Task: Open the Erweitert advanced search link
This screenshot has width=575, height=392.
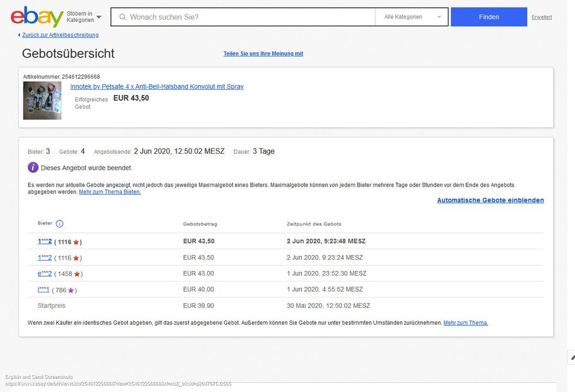Action: 541,17
